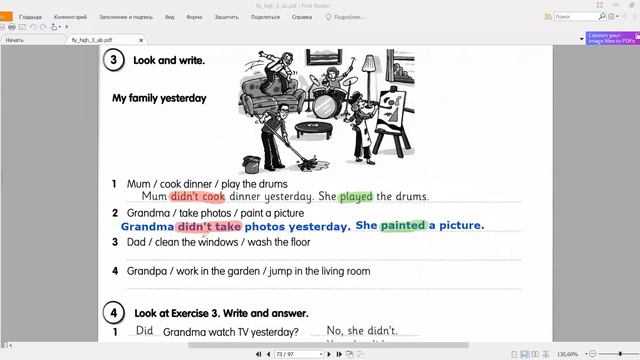Click the green highlighted "played" word
Screen dimensions: 640x360
[356, 197]
